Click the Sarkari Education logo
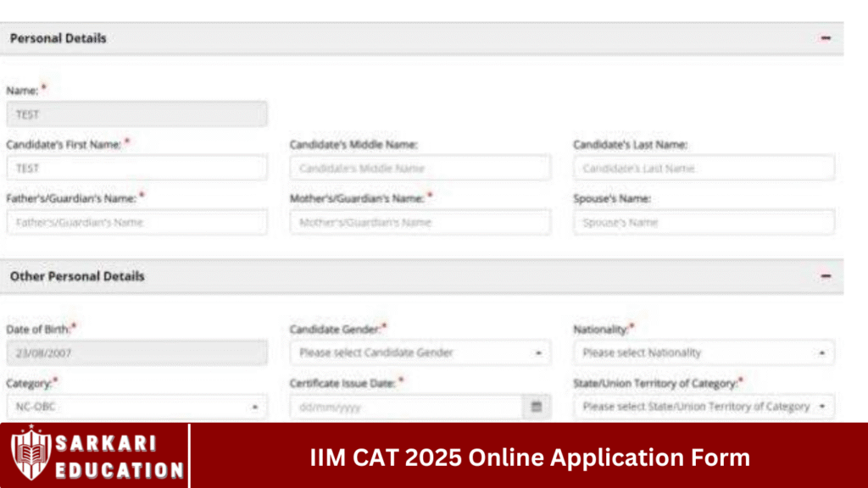Viewport: 868px width, 488px height. tap(96, 456)
